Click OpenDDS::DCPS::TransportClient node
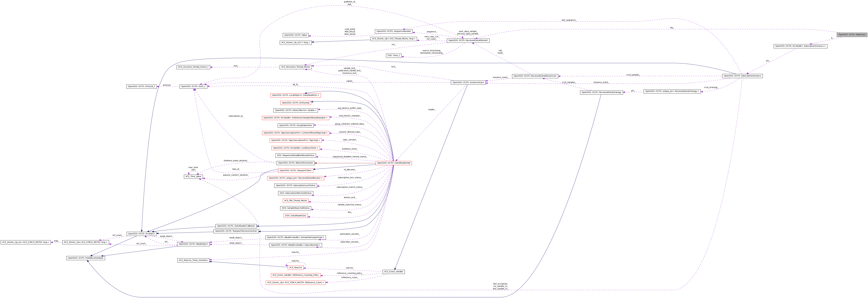868x298 pixels. click(x=295, y=171)
